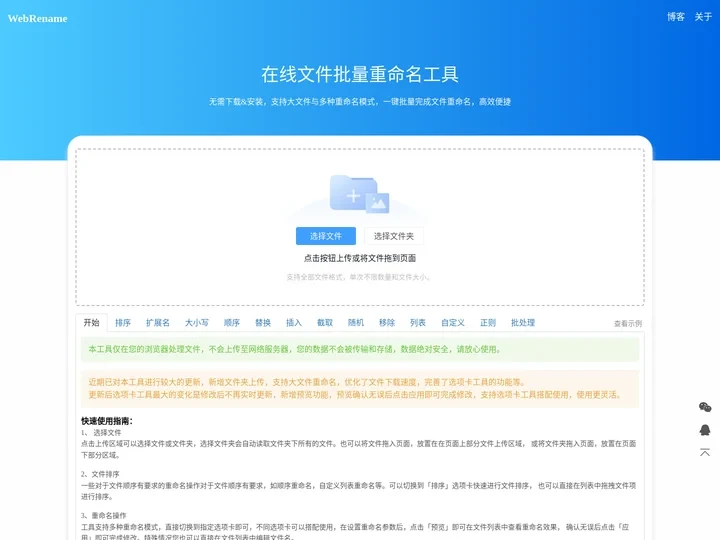
Task: Click the guide item 2、文件排序
Action: coord(100,474)
